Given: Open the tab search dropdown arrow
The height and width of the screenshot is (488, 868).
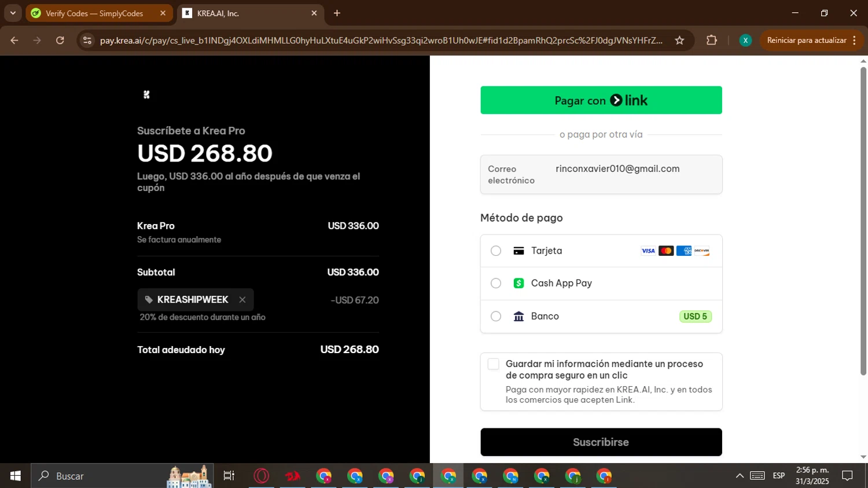Looking at the screenshot, I should click(x=13, y=13).
